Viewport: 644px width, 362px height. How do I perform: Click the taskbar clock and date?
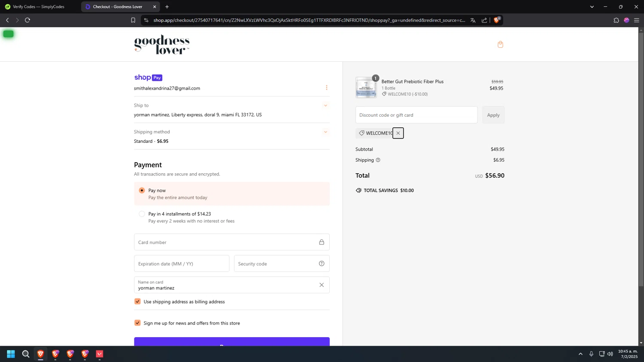coord(628,354)
